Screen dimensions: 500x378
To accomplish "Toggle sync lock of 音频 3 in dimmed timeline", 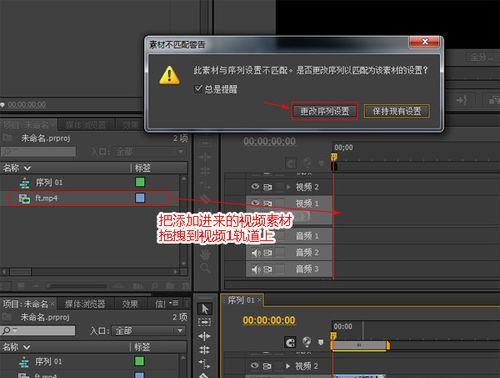I will [x=268, y=269].
